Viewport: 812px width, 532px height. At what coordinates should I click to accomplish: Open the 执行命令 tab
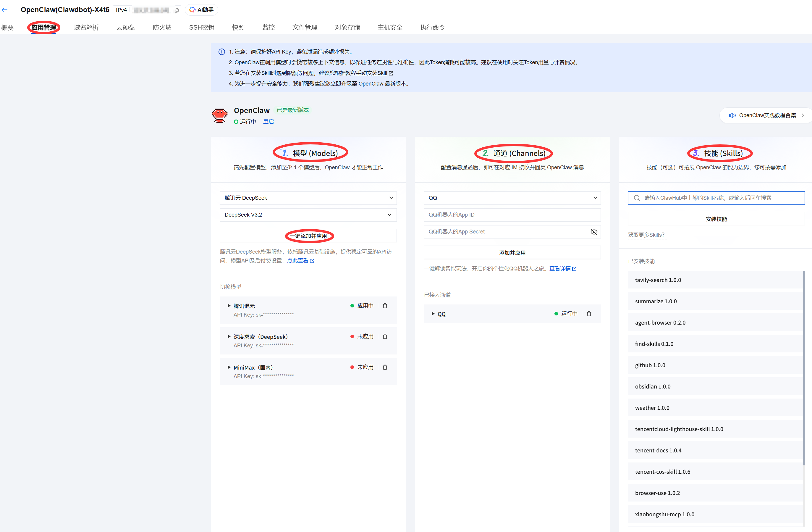(x=432, y=27)
